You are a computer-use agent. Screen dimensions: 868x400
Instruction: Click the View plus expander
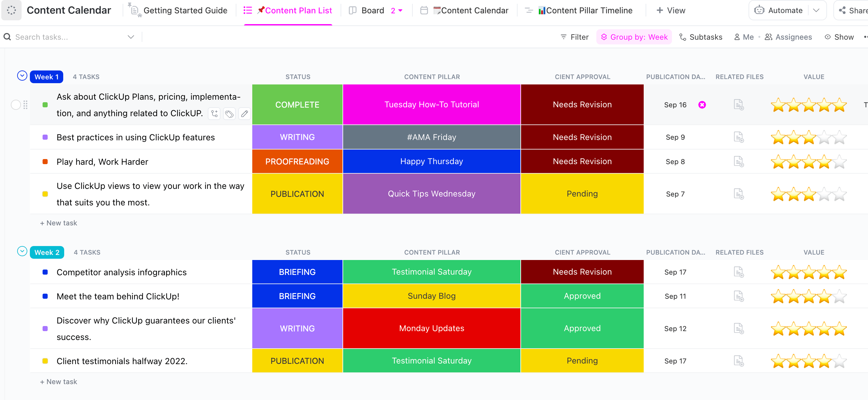[672, 10]
